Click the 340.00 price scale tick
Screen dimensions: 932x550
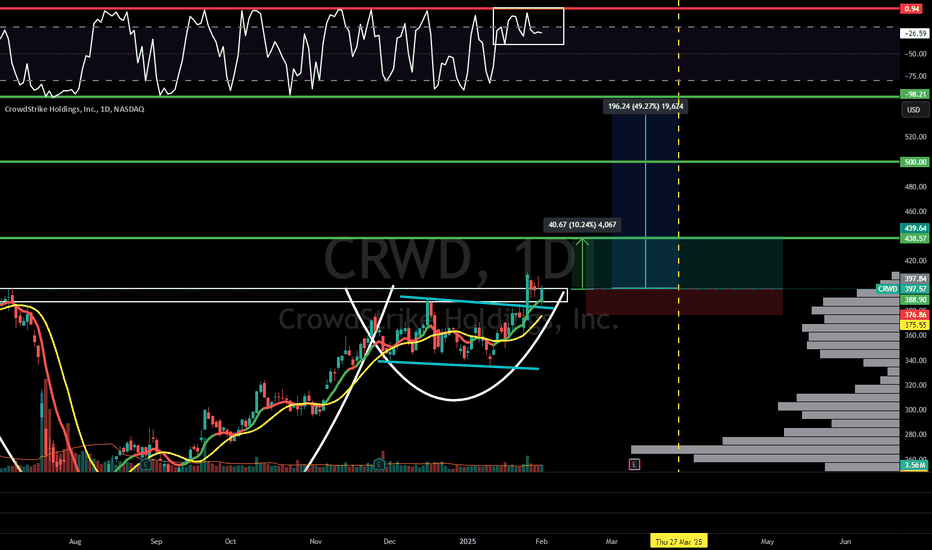pyautogui.click(x=915, y=360)
